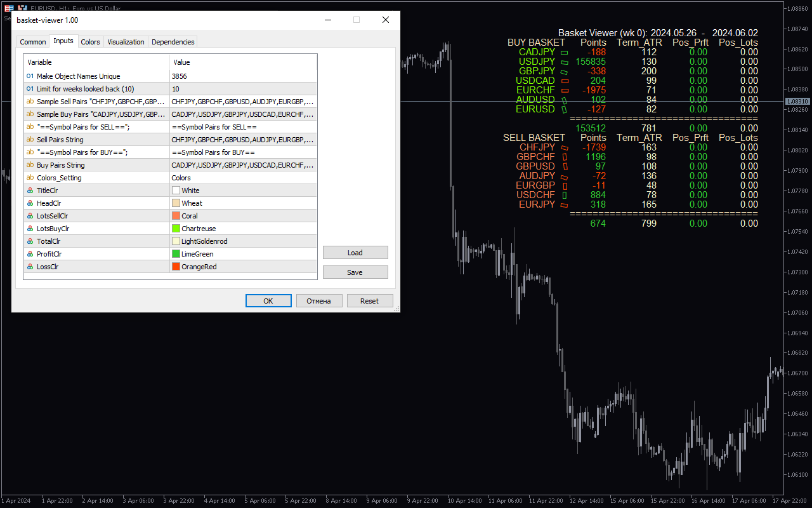
Task: Open the Colors tab
Action: click(90, 42)
